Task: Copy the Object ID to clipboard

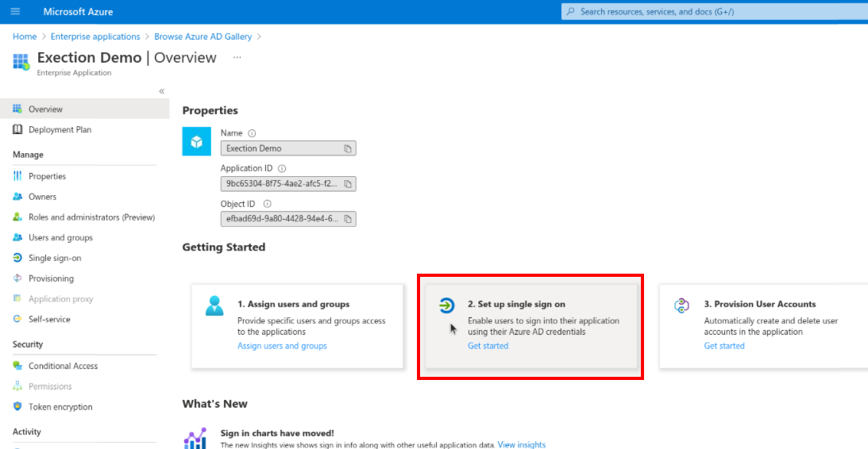Action: [x=348, y=219]
